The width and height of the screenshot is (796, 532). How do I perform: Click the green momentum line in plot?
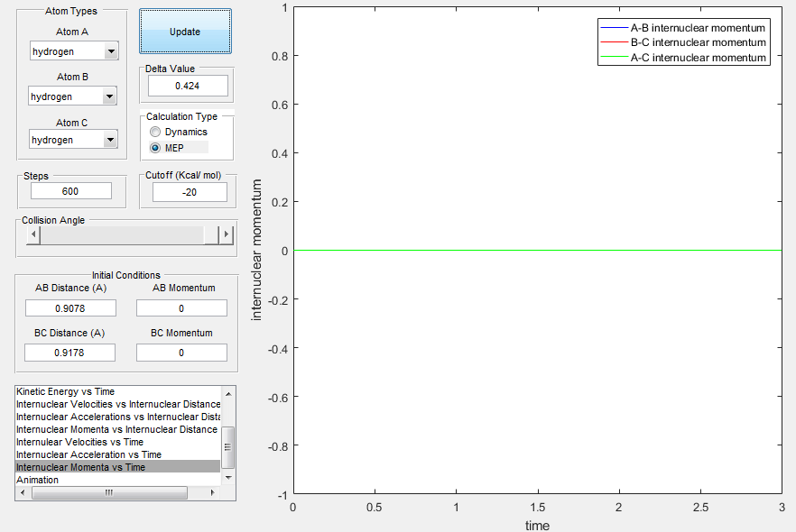tap(538, 251)
